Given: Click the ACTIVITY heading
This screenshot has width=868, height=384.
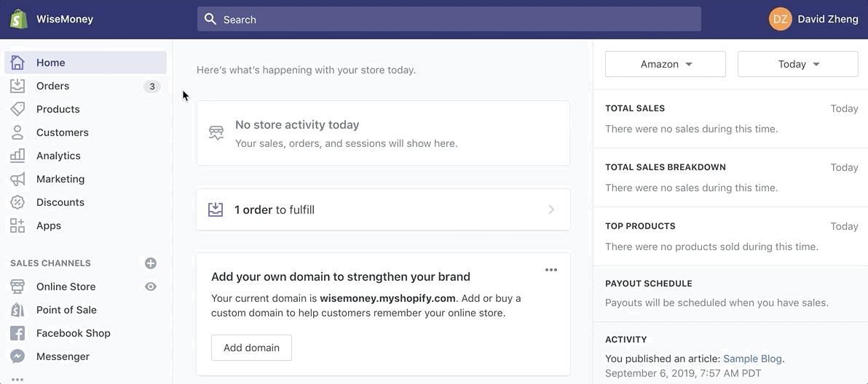Looking at the screenshot, I should [626, 339].
